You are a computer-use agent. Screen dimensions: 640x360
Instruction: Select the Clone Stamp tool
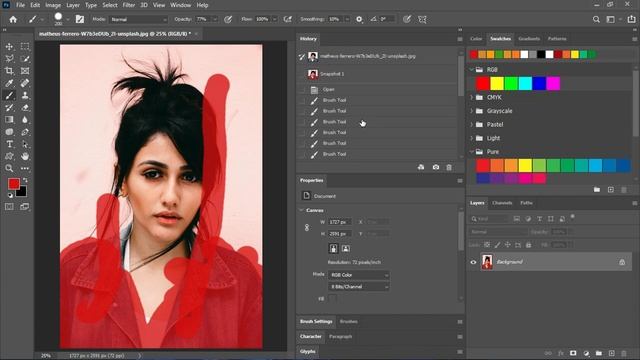click(x=25, y=96)
